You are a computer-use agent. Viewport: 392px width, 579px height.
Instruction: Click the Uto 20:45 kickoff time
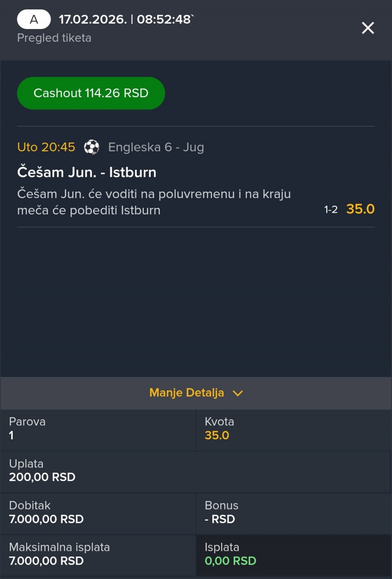46,147
